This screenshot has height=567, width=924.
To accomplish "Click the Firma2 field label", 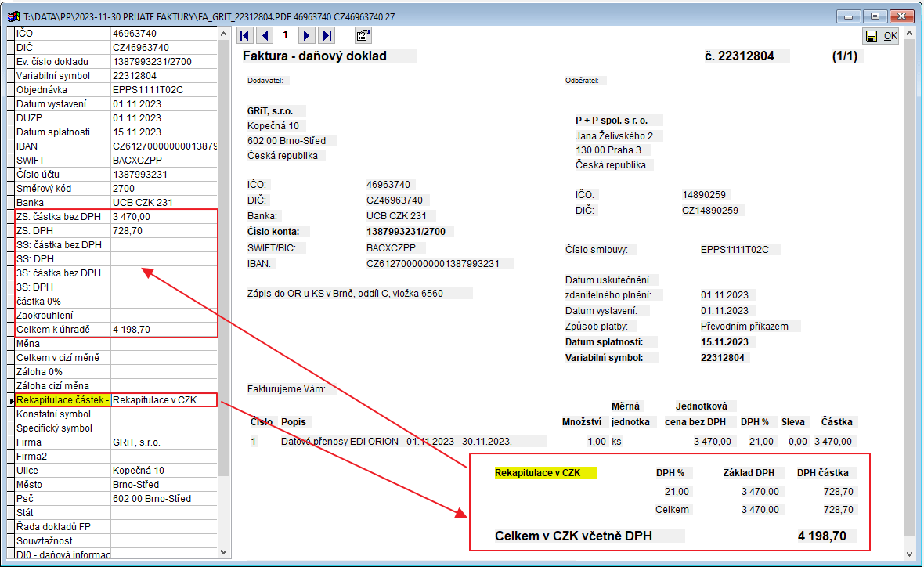I will [x=32, y=457].
